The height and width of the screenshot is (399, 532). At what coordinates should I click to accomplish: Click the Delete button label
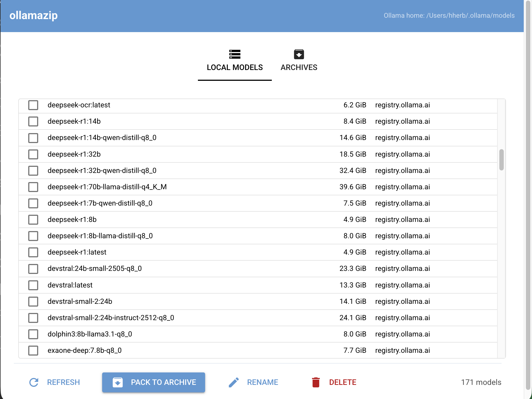[x=343, y=382]
